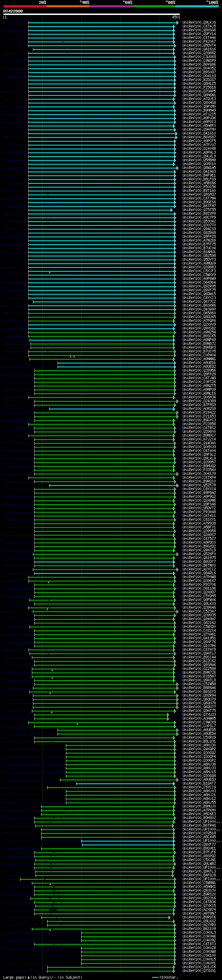This screenshot has height=980, width=222.
Task: Open hit UniRef100_Q9FY14
Action: point(199,34)
